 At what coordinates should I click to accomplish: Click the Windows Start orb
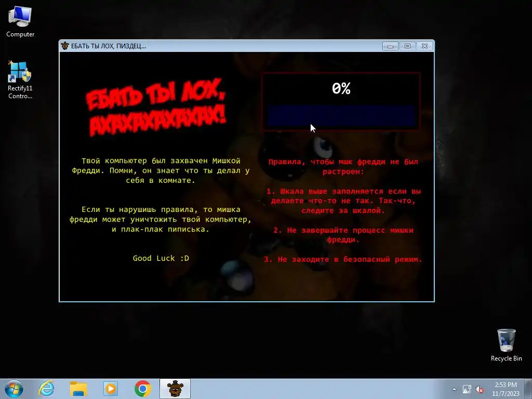[14, 389]
